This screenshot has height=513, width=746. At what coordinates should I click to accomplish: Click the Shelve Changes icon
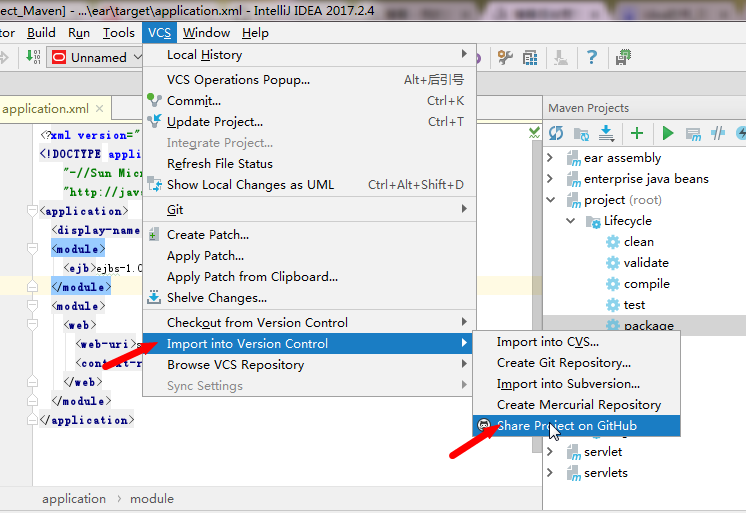click(154, 297)
